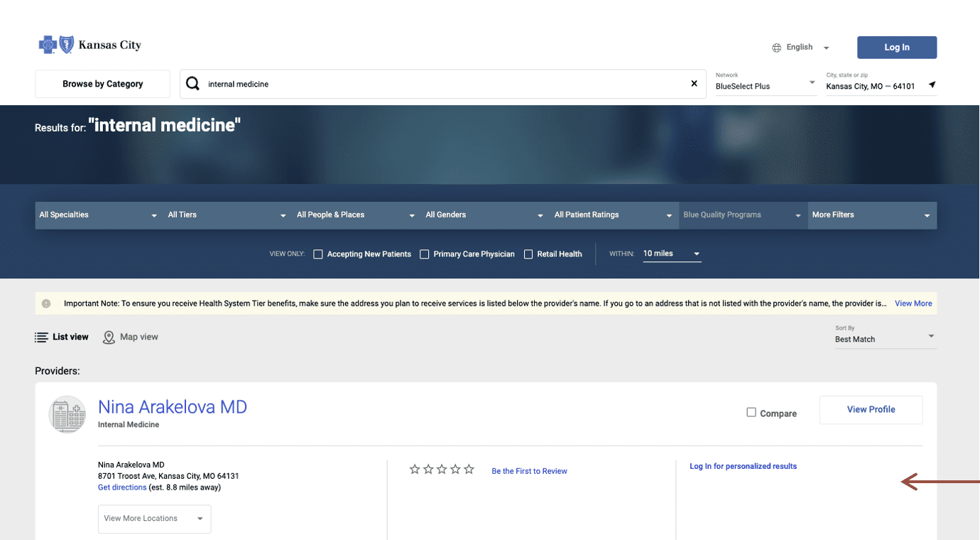Viewport: 980px width, 540px height.
Task: Use current location arrow icon
Action: coord(932,85)
